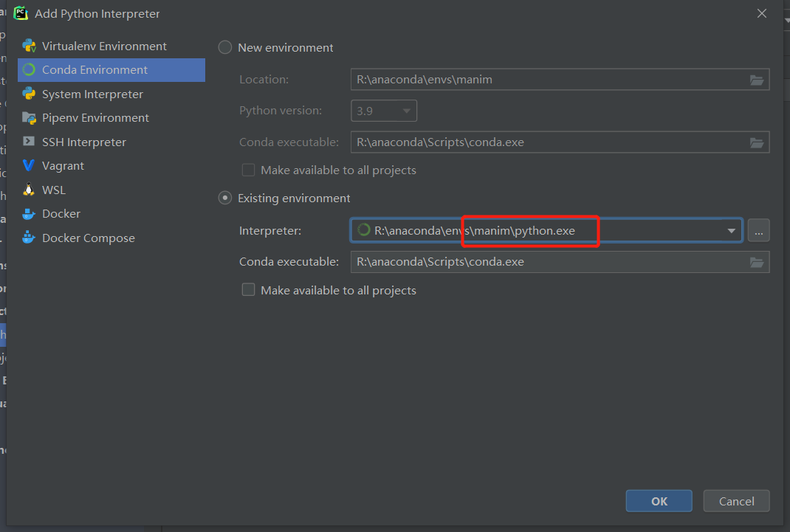The width and height of the screenshot is (790, 532).
Task: Click the Location path field
Action: (x=560, y=80)
